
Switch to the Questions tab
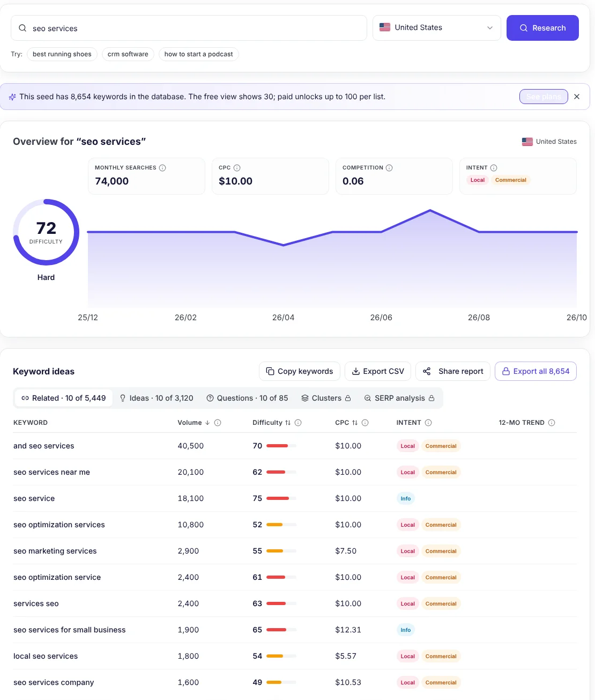tap(248, 398)
